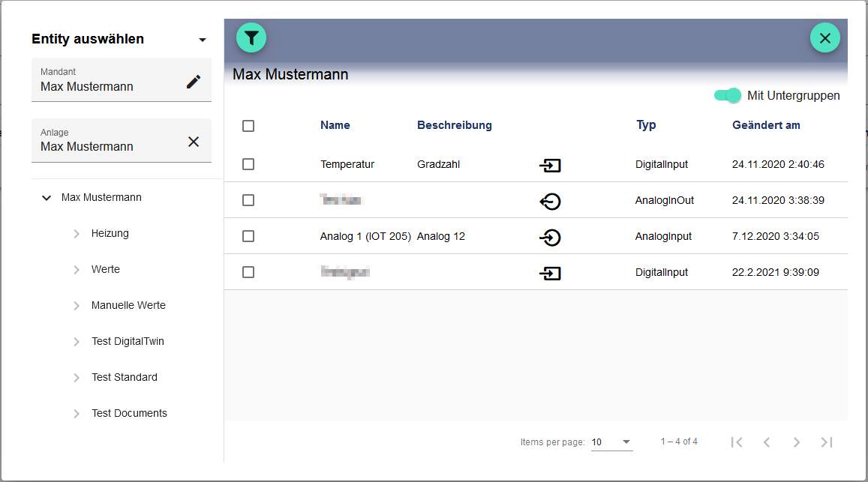
Task: Sort table by Name column header
Action: 335,125
